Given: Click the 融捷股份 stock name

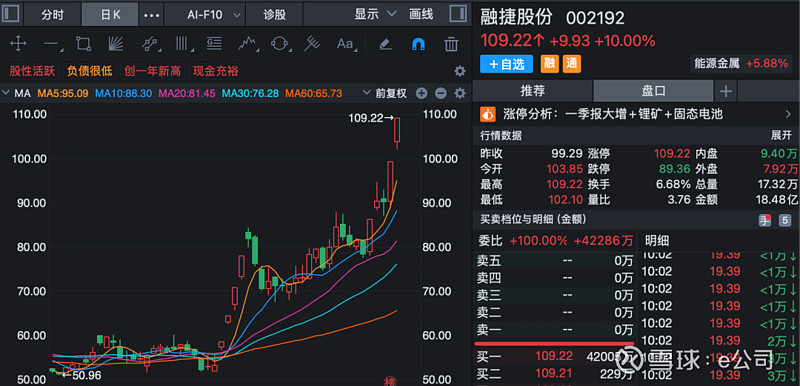Looking at the screenshot, I should 516,17.
